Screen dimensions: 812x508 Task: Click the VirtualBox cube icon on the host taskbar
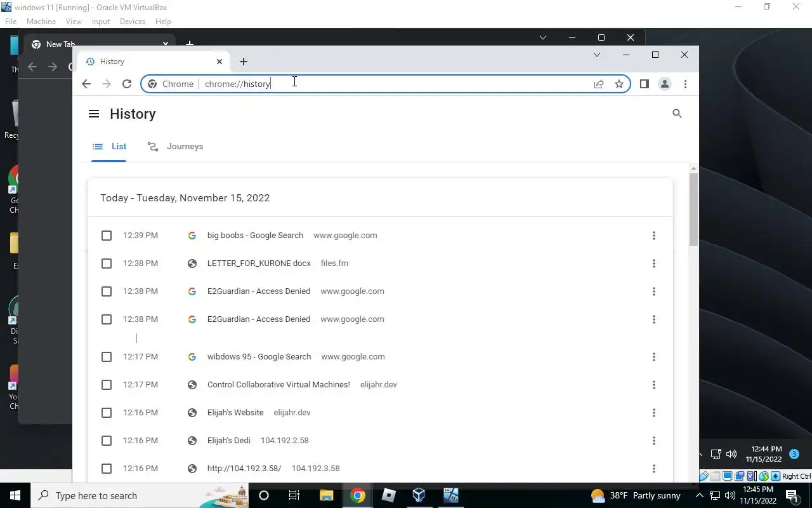point(419,495)
